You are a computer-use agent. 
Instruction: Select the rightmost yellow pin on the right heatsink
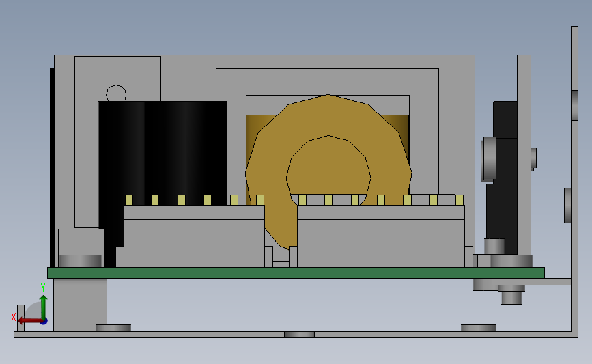point(460,200)
